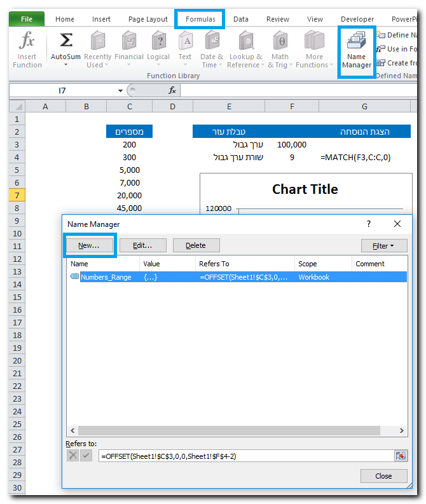Open Recently Used functions library
This screenshot has height=504, width=426.
point(97,42)
